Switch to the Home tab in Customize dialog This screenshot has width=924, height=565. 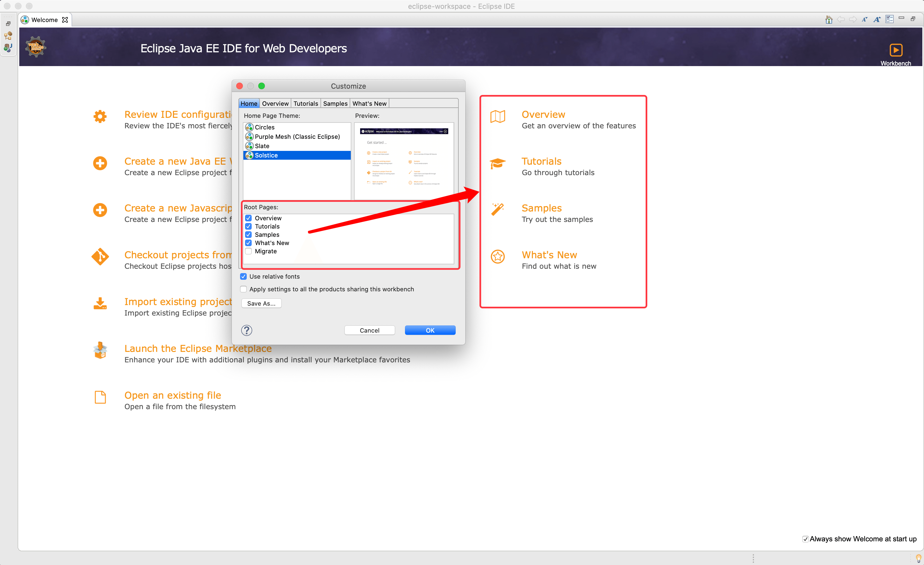point(249,104)
